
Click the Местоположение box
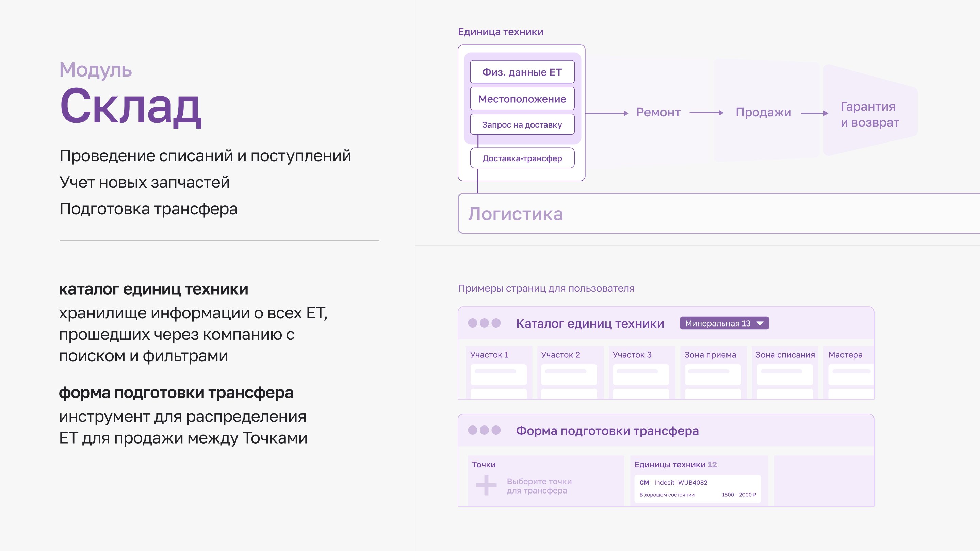point(522,99)
